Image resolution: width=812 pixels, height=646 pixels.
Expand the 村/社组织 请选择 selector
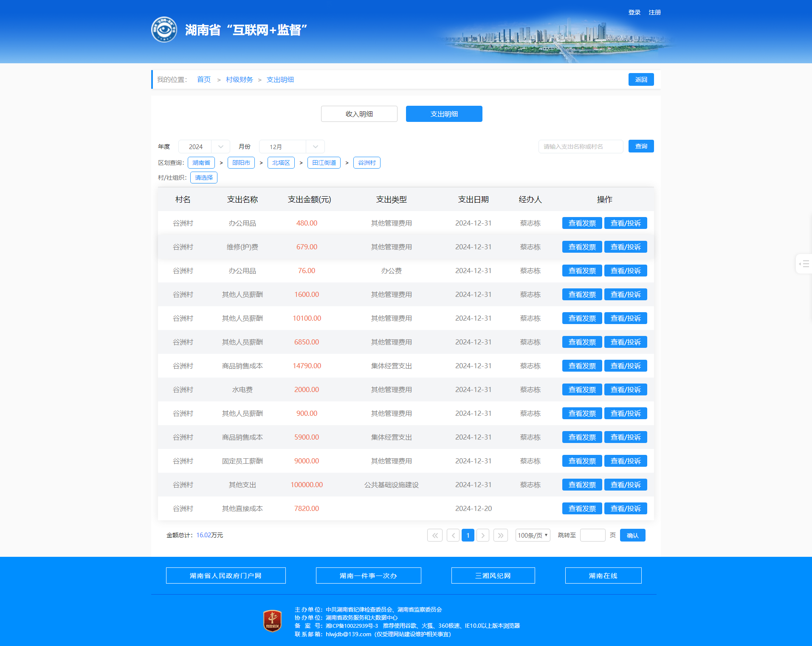(x=204, y=178)
